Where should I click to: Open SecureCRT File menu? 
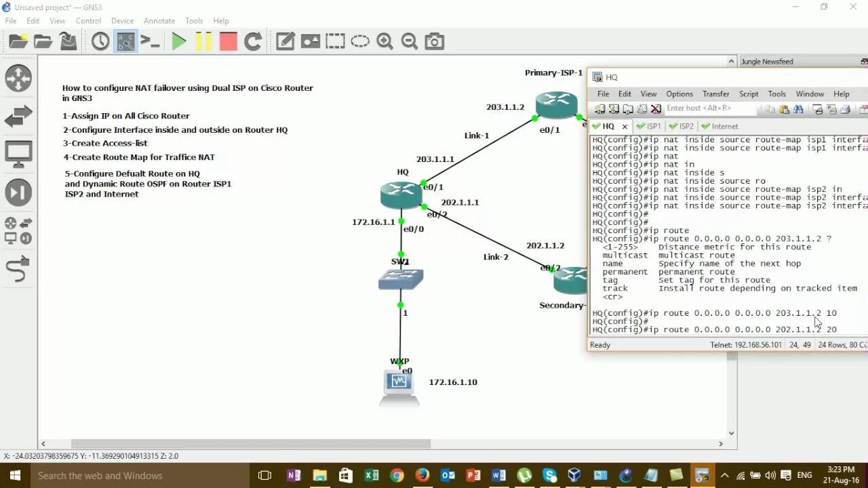pos(603,94)
